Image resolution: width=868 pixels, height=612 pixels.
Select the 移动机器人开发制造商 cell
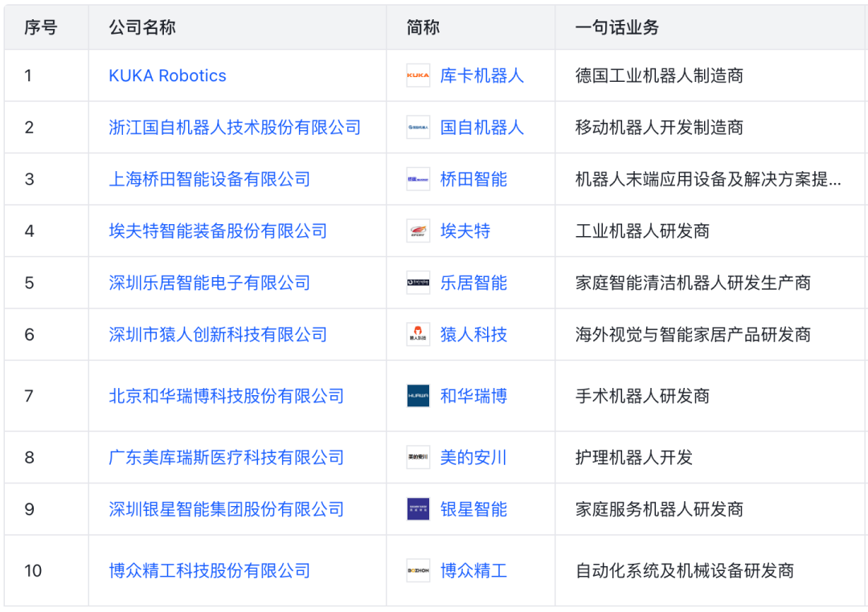pos(711,127)
